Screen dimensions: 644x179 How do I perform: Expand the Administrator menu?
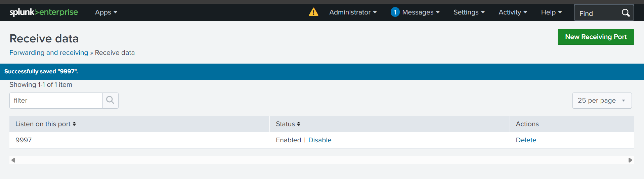pyautogui.click(x=353, y=12)
